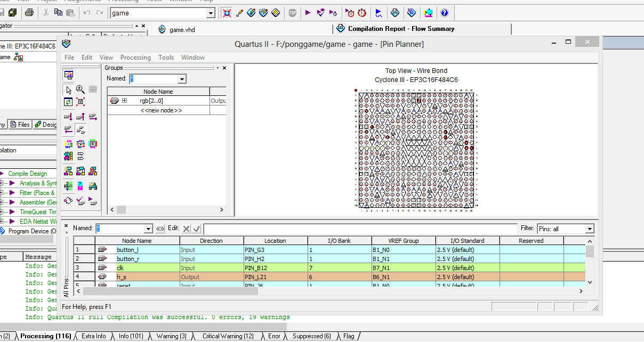Open the Groups Named dropdown
The width and height of the screenshot is (644, 342).
click(182, 79)
